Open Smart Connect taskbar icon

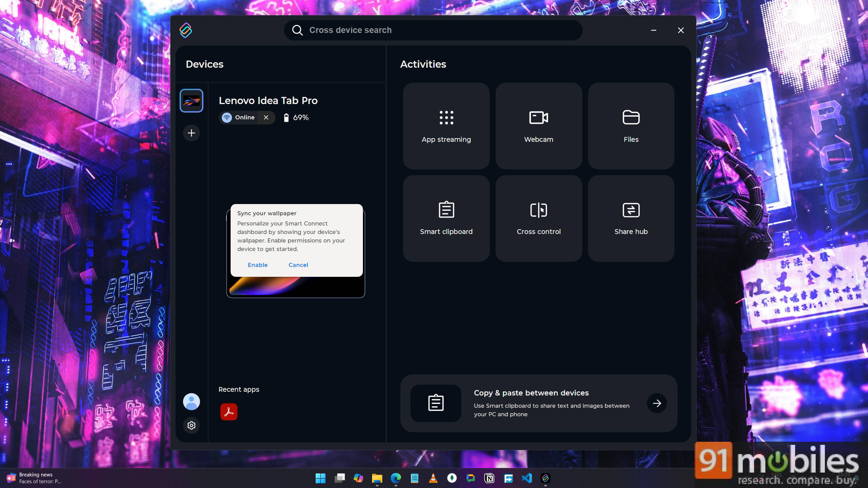[x=546, y=478]
